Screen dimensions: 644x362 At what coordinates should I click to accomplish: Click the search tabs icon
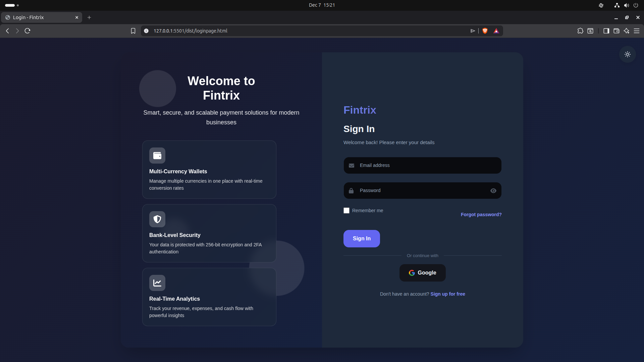point(591,31)
